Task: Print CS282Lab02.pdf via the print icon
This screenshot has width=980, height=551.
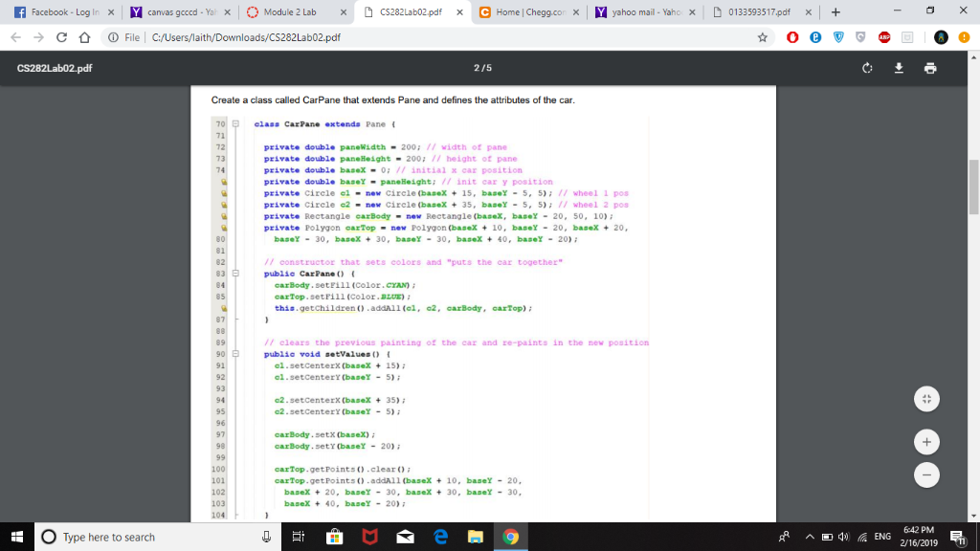Action: click(x=930, y=69)
